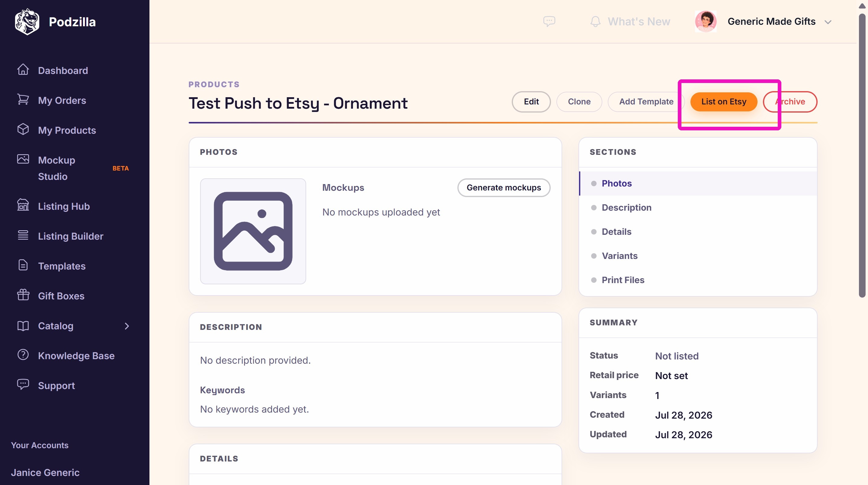The height and width of the screenshot is (485, 868).
Task: Click the Add Template button
Action: tap(646, 102)
